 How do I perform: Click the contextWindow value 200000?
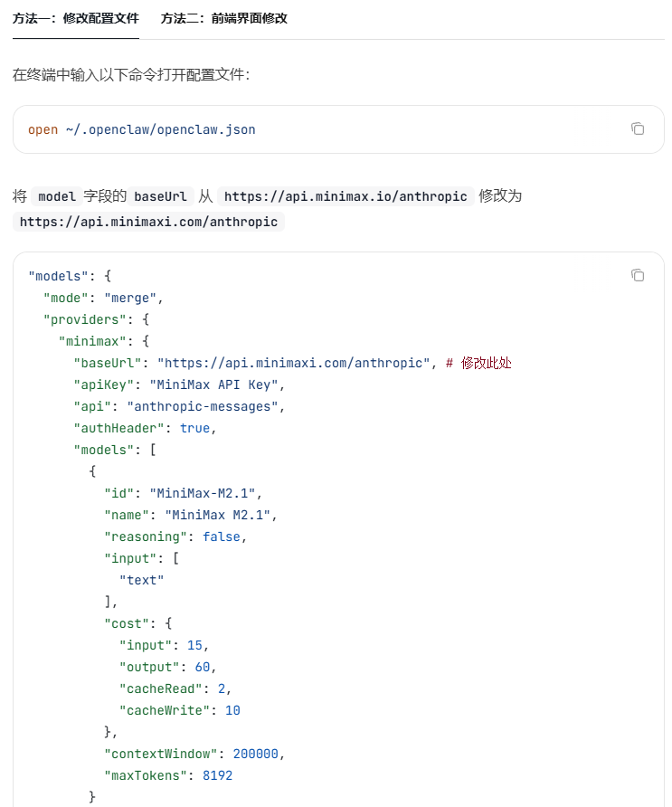pyautogui.click(x=260, y=754)
